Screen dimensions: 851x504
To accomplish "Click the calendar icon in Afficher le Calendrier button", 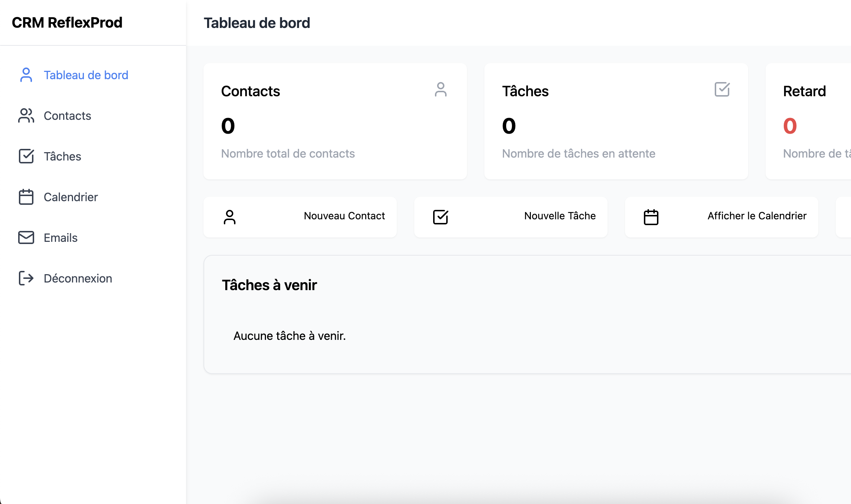I will click(x=651, y=217).
